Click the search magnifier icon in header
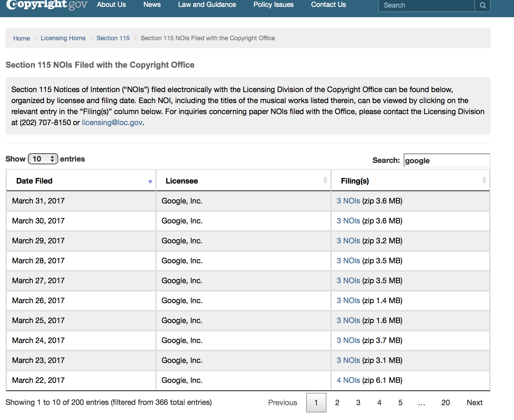 483,5
